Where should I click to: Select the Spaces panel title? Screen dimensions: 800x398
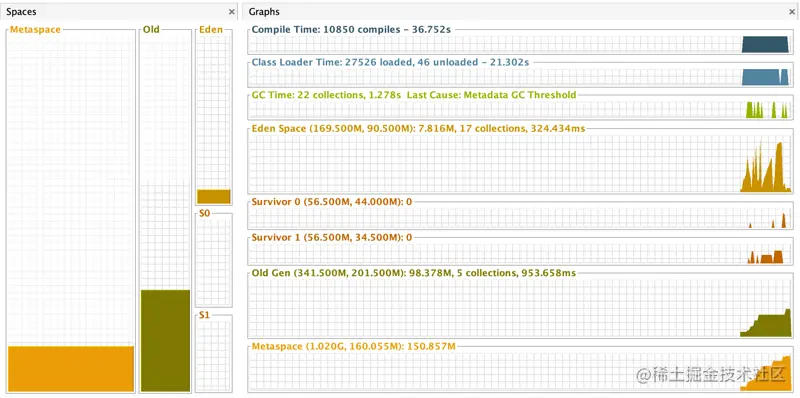click(x=21, y=12)
